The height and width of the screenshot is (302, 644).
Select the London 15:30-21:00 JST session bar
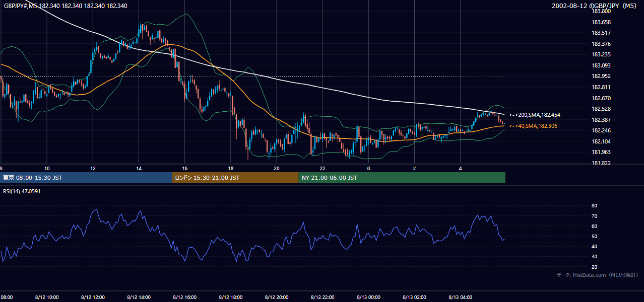pos(235,178)
